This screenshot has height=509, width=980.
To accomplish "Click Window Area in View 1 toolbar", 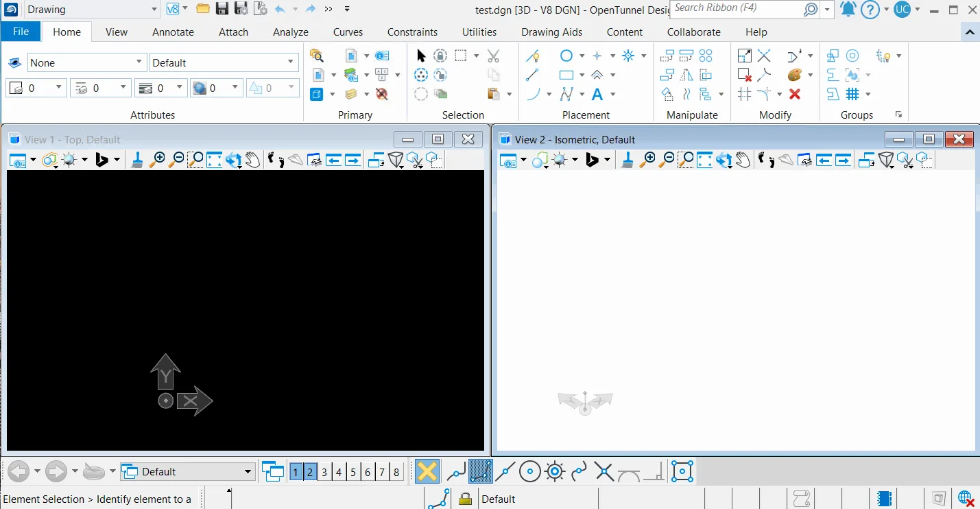I will tap(195, 160).
